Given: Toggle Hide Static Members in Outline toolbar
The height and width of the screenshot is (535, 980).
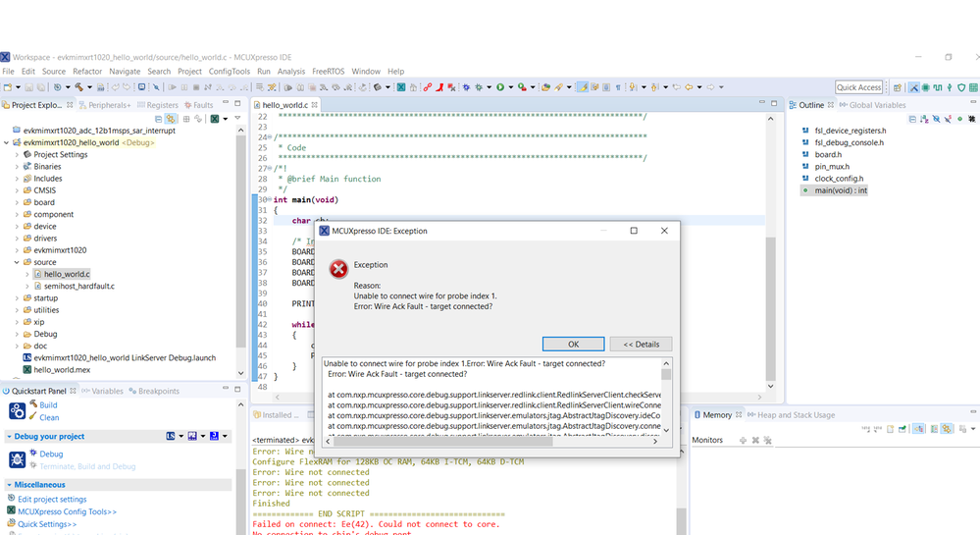Looking at the screenshot, I should point(949,119).
